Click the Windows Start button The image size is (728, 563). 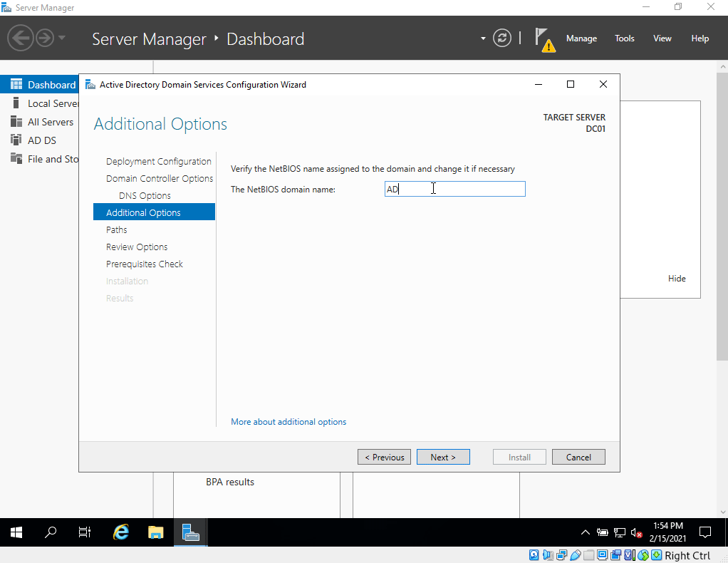click(16, 532)
